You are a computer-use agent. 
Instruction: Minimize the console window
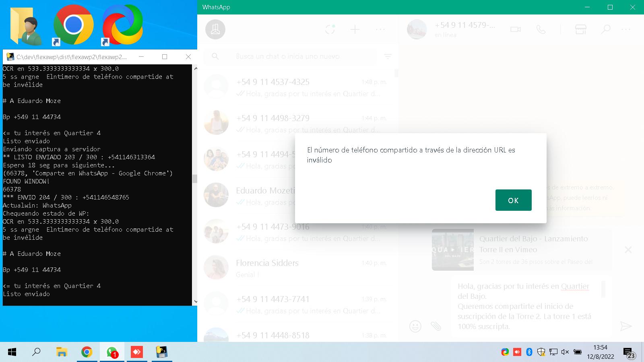tap(141, 57)
